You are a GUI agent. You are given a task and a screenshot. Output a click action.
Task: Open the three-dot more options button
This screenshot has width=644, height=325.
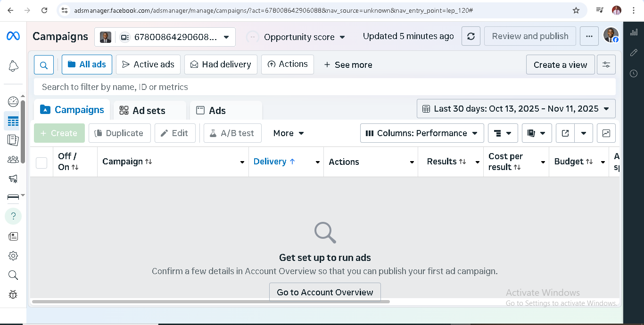click(x=589, y=36)
